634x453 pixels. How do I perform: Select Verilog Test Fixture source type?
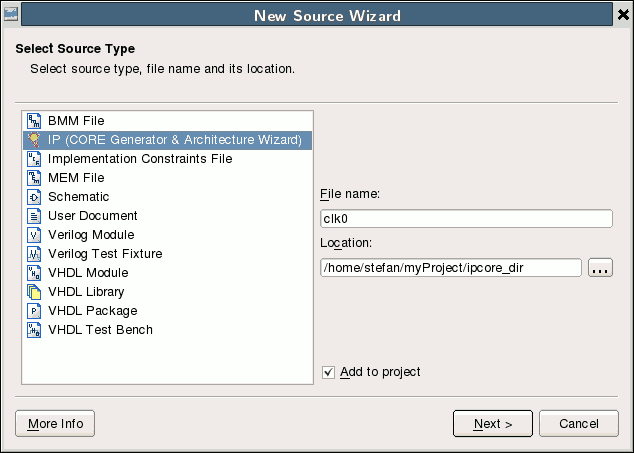(x=104, y=254)
